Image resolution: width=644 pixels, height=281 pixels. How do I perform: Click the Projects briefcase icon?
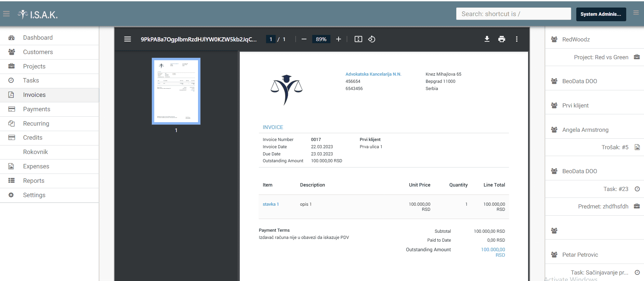pos(11,66)
